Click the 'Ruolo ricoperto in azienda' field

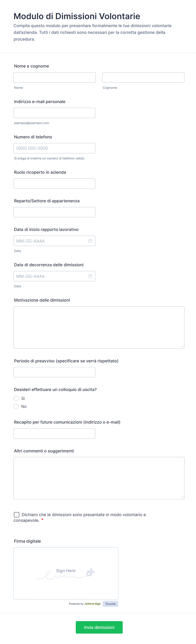(x=54, y=183)
